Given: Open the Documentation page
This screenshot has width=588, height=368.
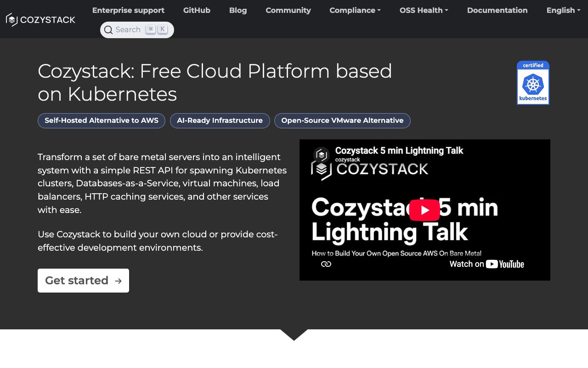Looking at the screenshot, I should pyautogui.click(x=498, y=10).
